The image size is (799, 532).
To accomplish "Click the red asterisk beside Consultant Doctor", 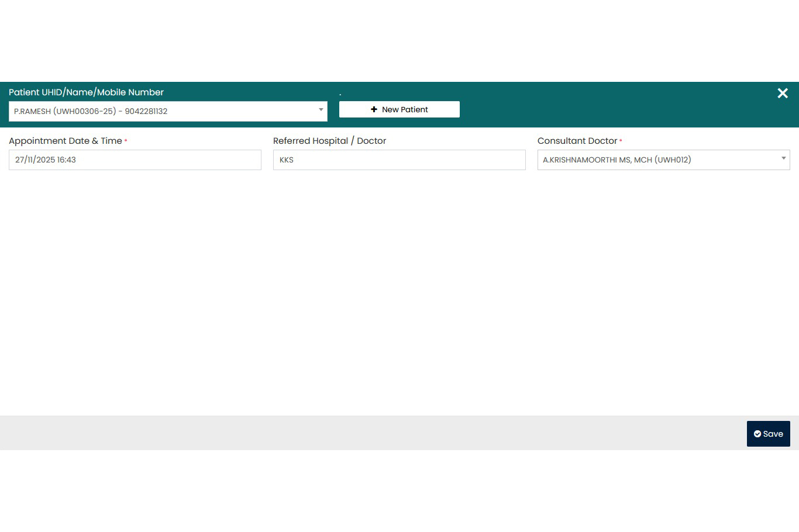I will pos(621,141).
